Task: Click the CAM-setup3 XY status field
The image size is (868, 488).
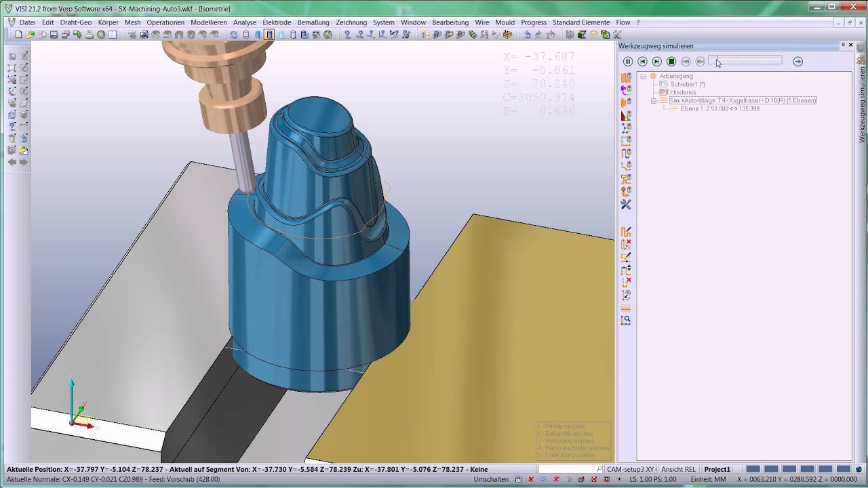Action: tap(631, 469)
